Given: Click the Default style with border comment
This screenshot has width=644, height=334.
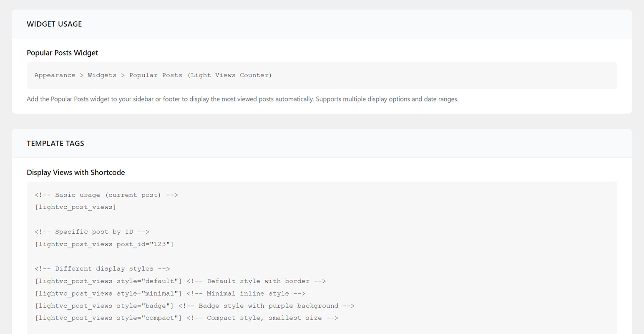Looking at the screenshot, I should click(x=256, y=281).
